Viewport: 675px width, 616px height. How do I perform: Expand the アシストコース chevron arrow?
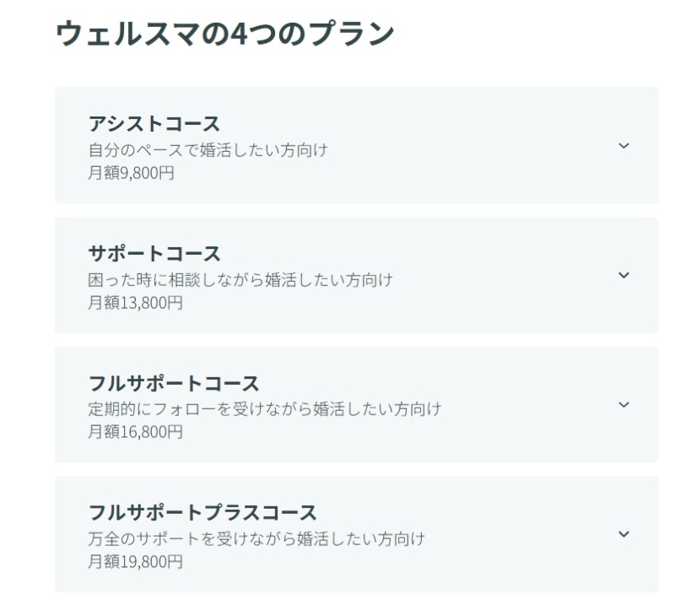[x=624, y=146]
